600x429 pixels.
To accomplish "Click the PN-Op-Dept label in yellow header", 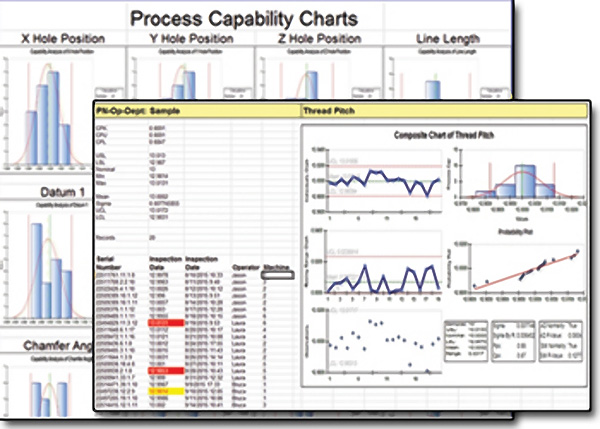I will [x=121, y=111].
